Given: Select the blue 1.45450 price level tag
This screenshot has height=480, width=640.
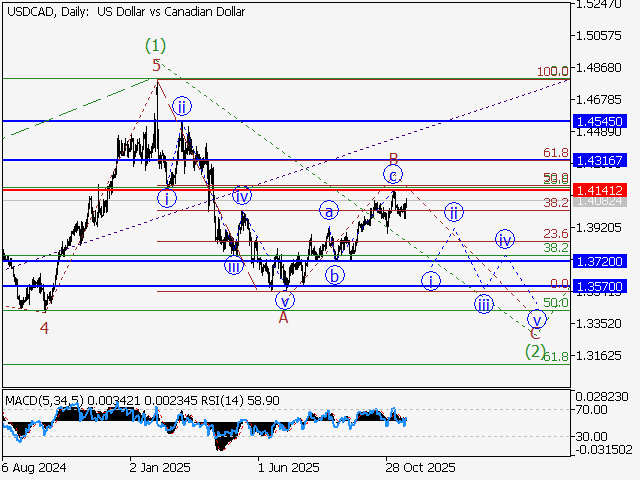Looking at the screenshot, I should click(600, 121).
